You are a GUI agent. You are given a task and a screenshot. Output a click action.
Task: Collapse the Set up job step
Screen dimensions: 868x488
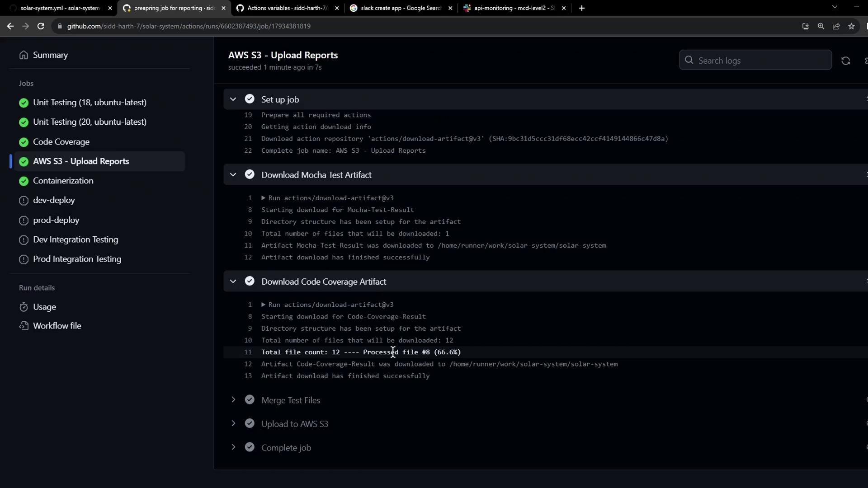(x=233, y=99)
